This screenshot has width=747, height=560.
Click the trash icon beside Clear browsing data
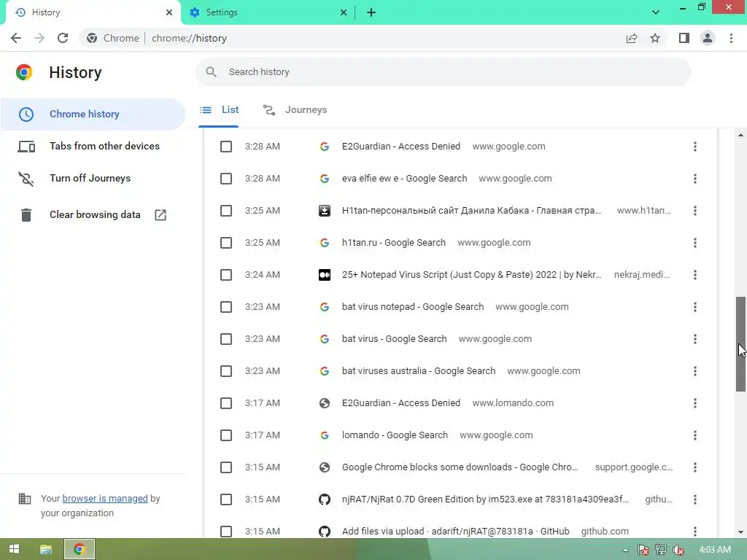[26, 215]
